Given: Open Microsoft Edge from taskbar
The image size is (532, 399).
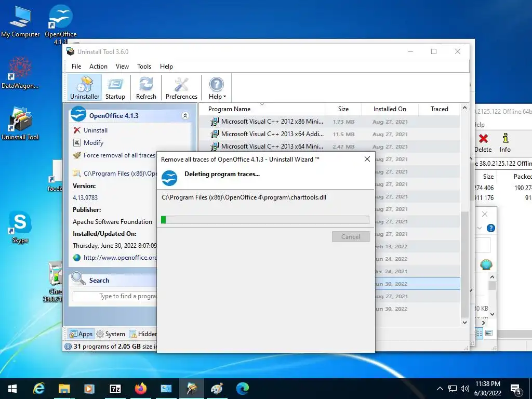Looking at the screenshot, I should tap(242, 389).
